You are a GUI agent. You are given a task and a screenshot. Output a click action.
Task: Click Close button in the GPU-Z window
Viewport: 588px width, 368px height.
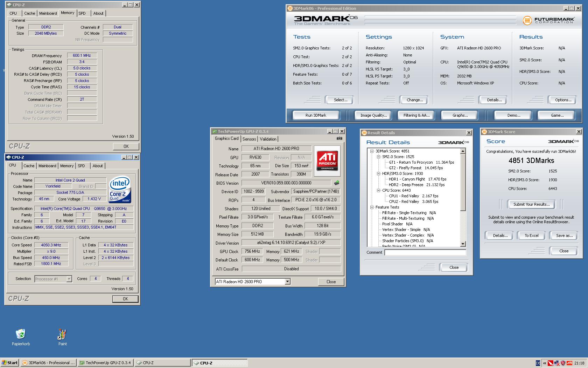tap(331, 282)
